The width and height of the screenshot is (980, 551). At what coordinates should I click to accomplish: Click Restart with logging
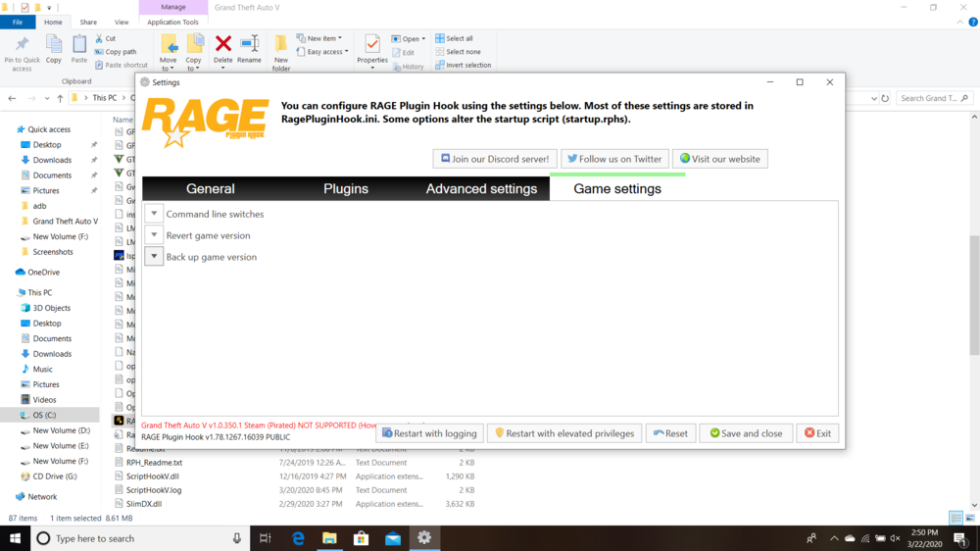coord(429,433)
